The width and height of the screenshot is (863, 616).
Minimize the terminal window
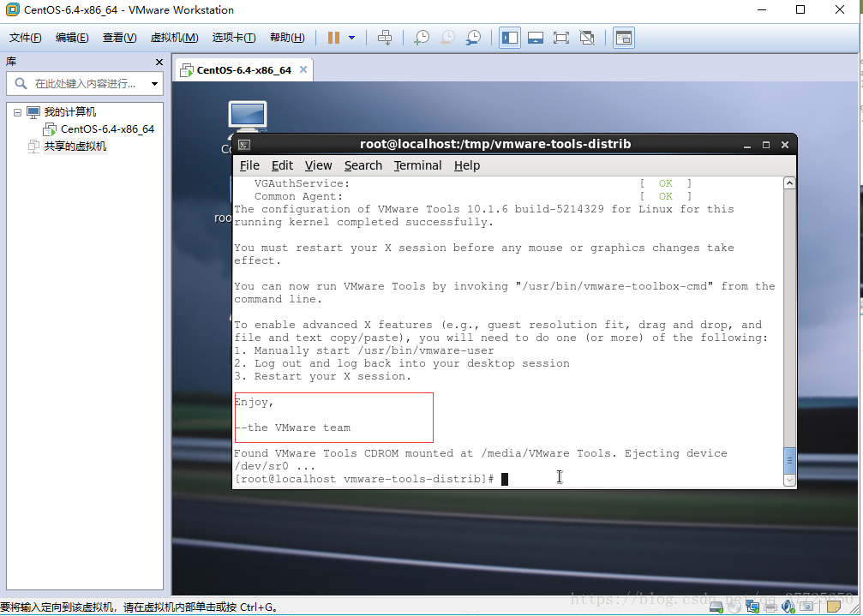pyautogui.click(x=746, y=145)
